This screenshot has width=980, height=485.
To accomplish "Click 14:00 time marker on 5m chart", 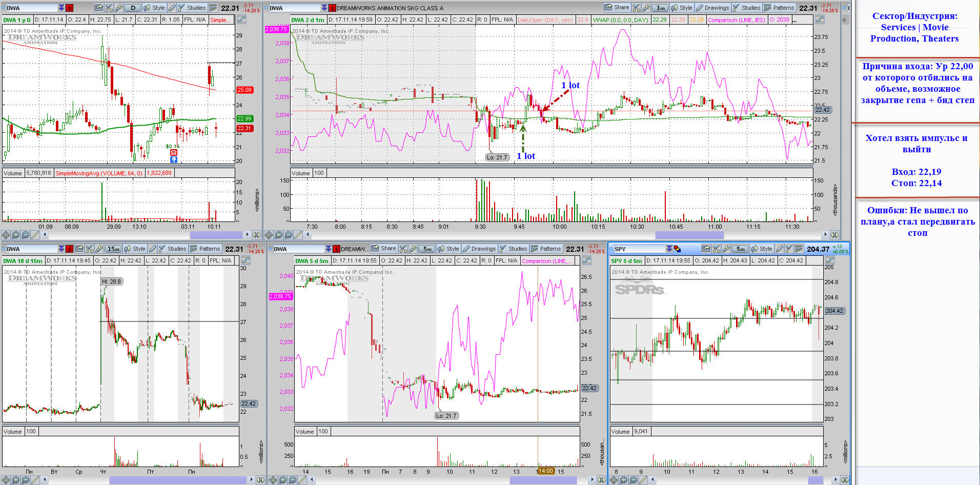I will (546, 471).
